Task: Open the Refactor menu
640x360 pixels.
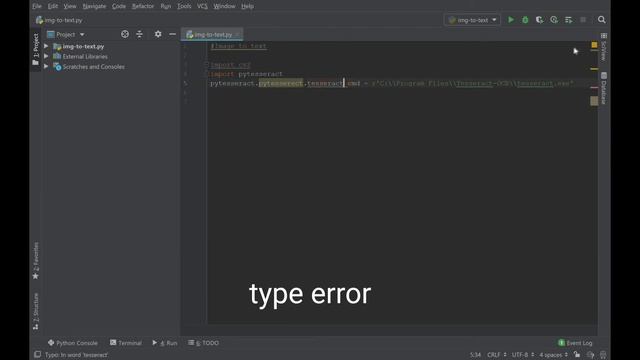Action: coord(143,6)
